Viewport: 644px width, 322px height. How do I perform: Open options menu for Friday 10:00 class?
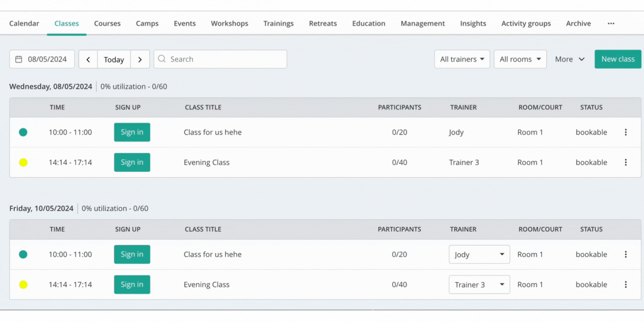(x=626, y=255)
